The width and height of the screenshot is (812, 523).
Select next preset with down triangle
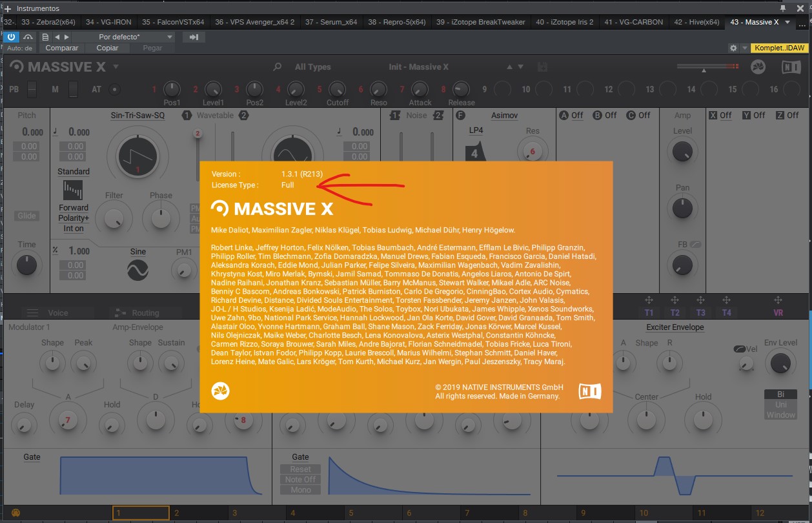pyautogui.click(x=521, y=67)
